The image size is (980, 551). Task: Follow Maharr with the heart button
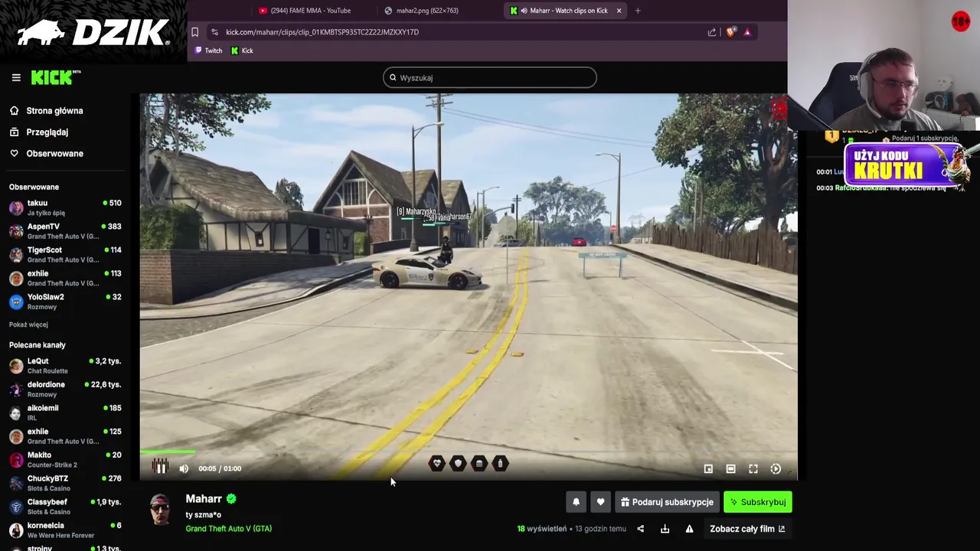click(600, 502)
